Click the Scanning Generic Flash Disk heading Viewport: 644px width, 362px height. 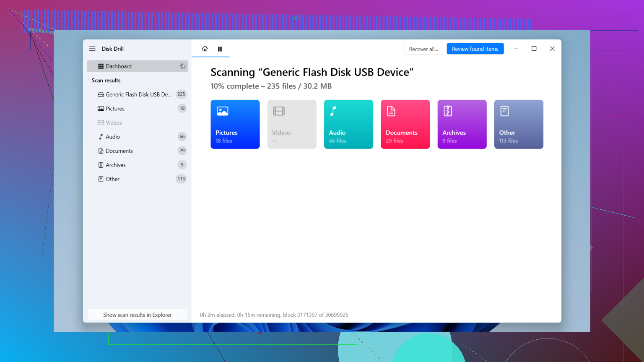312,72
